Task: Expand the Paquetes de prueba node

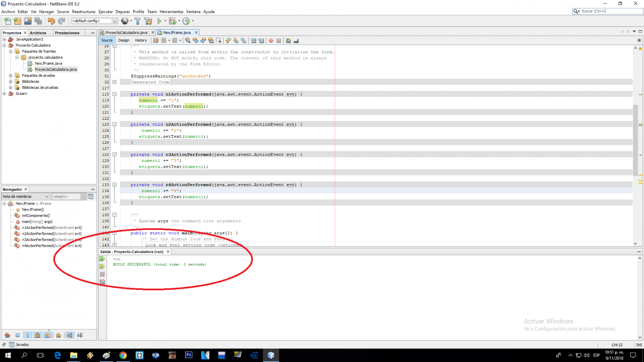Action: 11,75
